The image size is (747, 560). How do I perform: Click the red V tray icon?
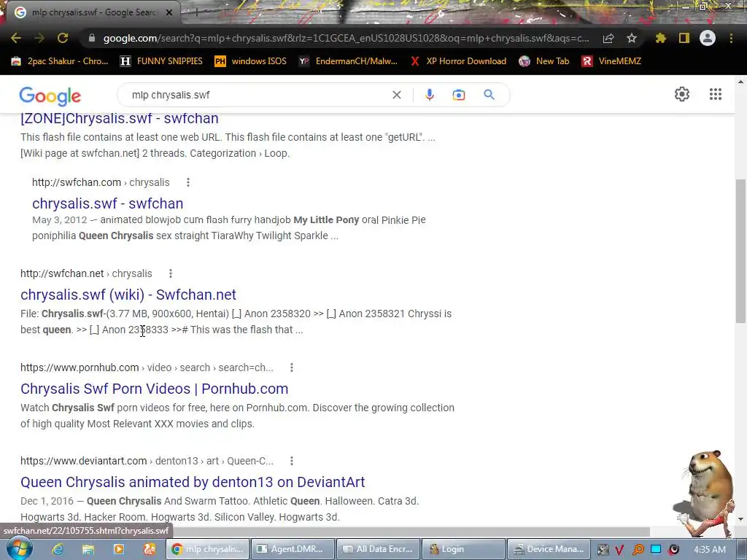tap(620, 550)
